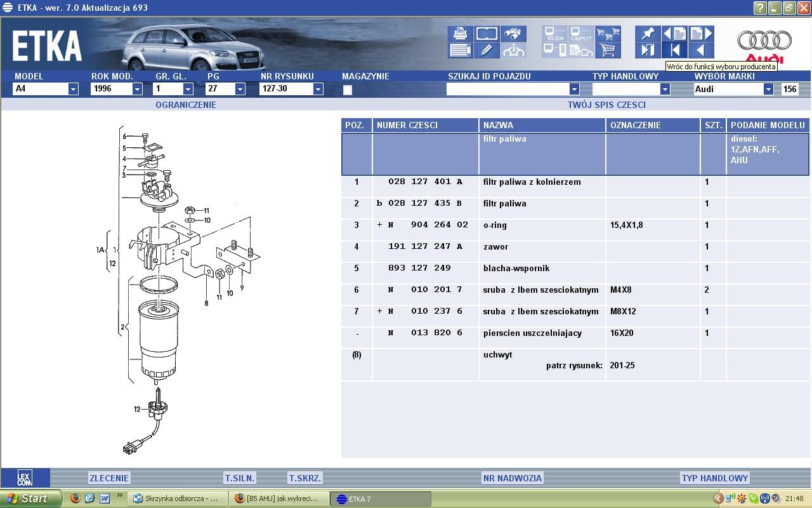Click the pushpin icon
Viewport: 812px width, 508px height.
click(648, 34)
